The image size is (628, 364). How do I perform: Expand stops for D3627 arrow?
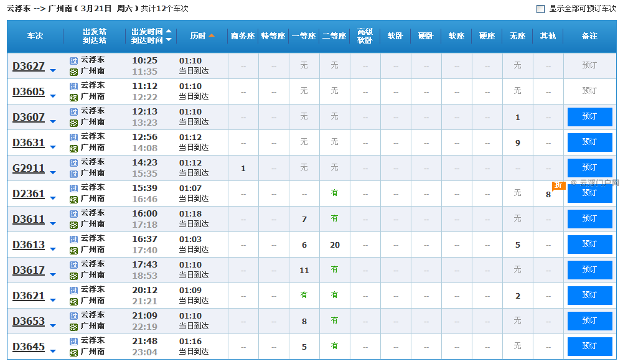click(x=53, y=70)
